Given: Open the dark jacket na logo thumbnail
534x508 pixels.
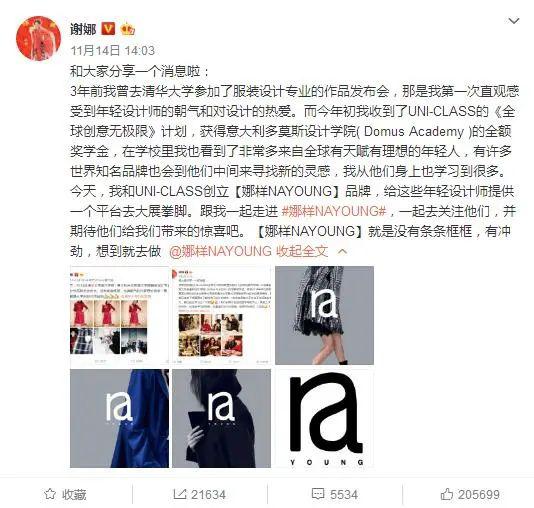Looking at the screenshot, I should click(221, 418).
